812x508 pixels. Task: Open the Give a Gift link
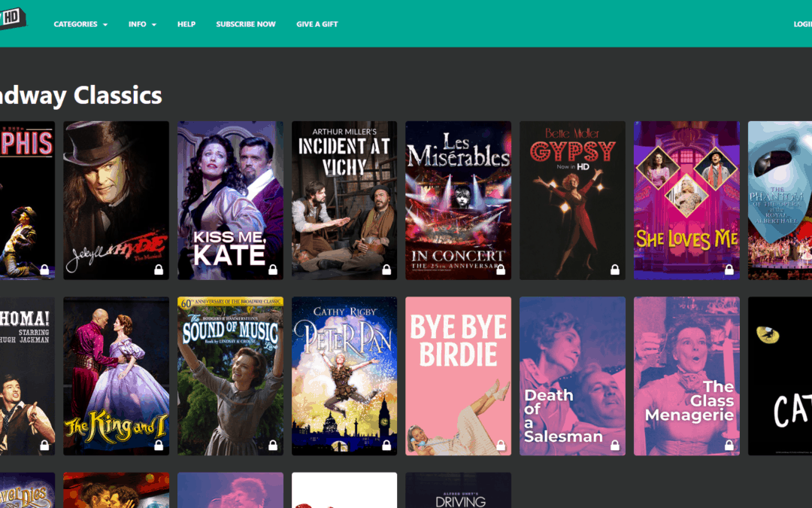[317, 24]
